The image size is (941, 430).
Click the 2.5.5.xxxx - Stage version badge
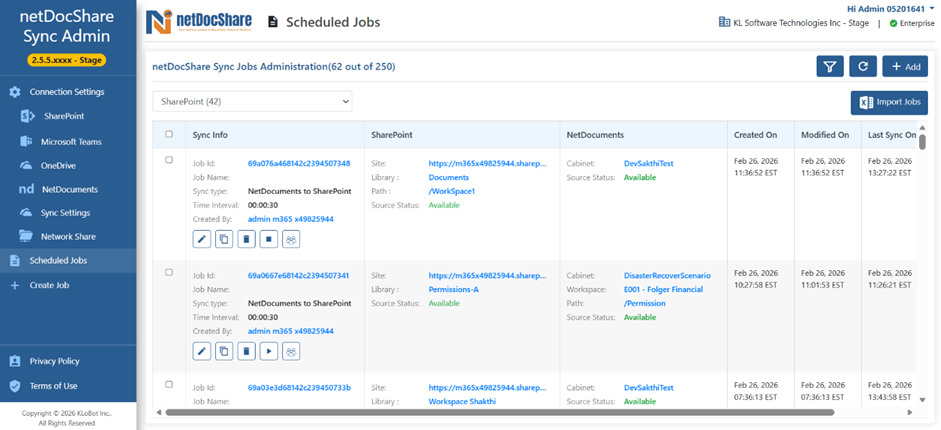click(x=66, y=60)
